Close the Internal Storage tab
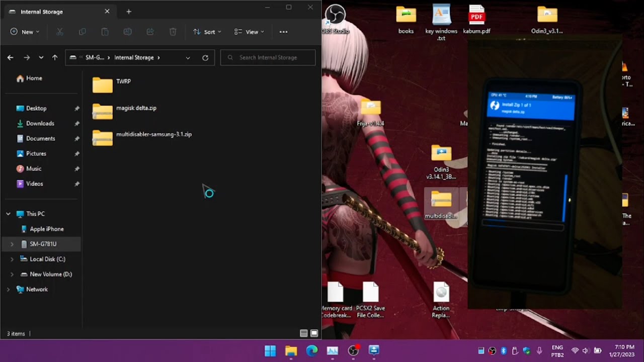This screenshot has height=362, width=644. 107,12
